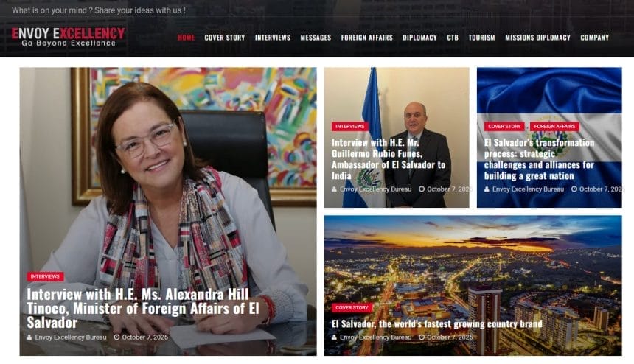This screenshot has width=634, height=364.
Task: Click Foreign Affairs tag on flag article
Action: point(554,127)
